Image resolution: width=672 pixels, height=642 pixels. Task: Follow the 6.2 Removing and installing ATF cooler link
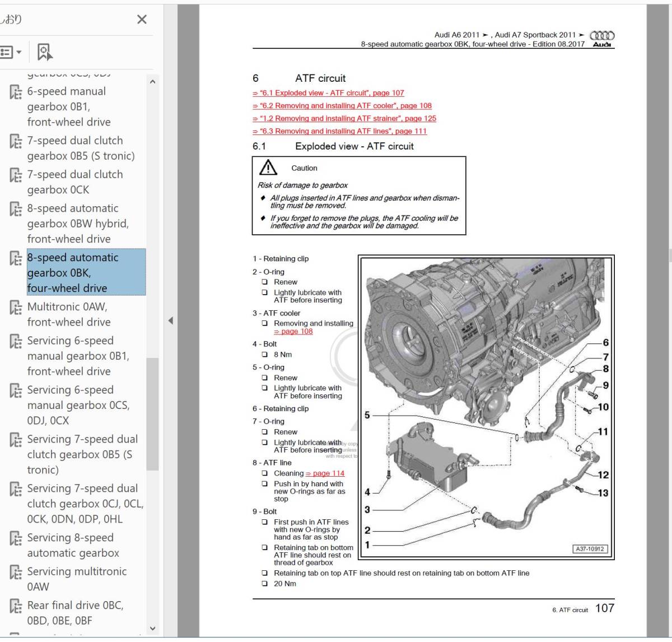coord(342,106)
